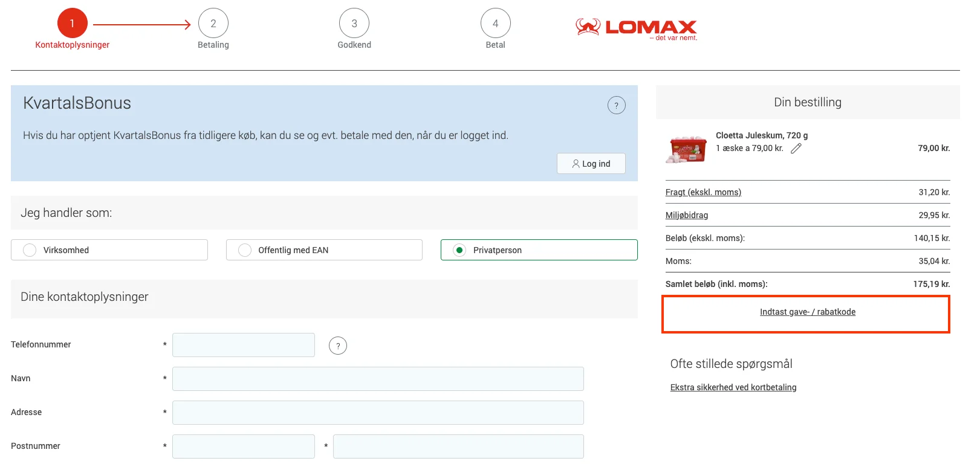Click the Lomax logo
This screenshot has height=464, width=980.
coord(636,28)
